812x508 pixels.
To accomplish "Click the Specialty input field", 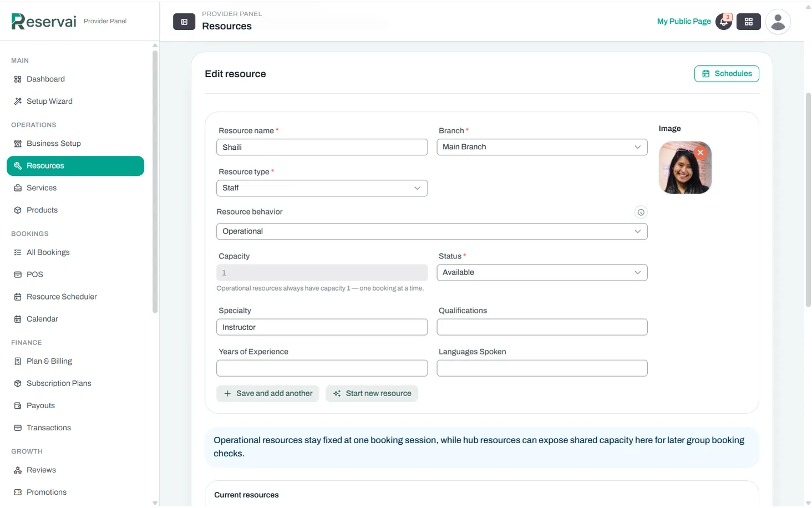I will click(322, 327).
